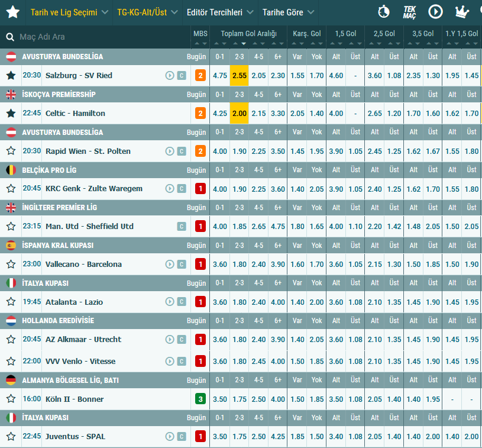The image size is (482, 448).
Task: Favorite the Juventus - SPAL match
Action: (x=11, y=436)
